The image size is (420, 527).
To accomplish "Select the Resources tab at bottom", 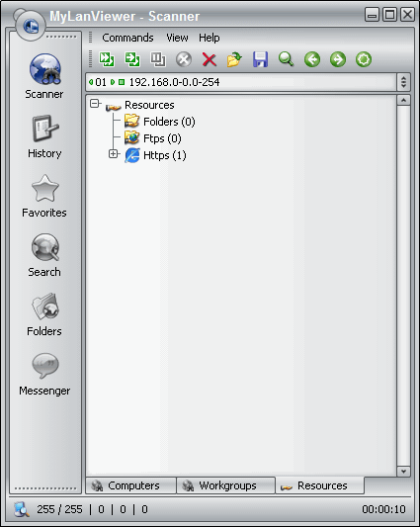I will 319,485.
